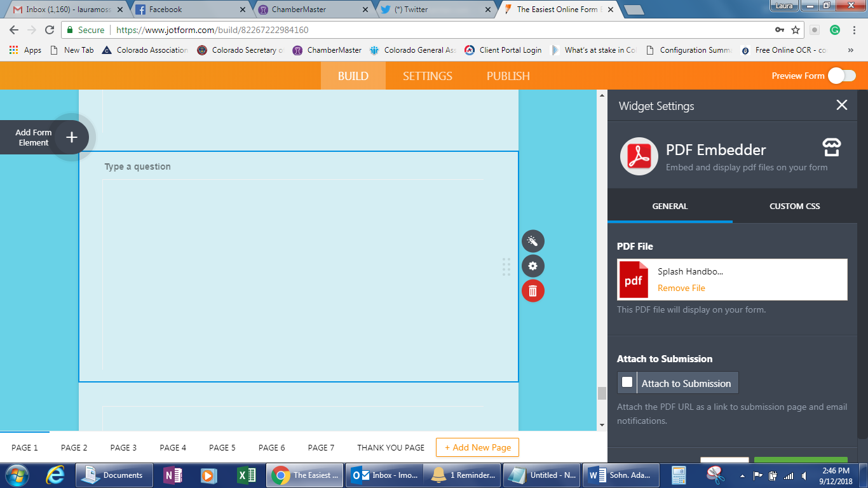Bookmark page with the star icon

[x=796, y=30]
